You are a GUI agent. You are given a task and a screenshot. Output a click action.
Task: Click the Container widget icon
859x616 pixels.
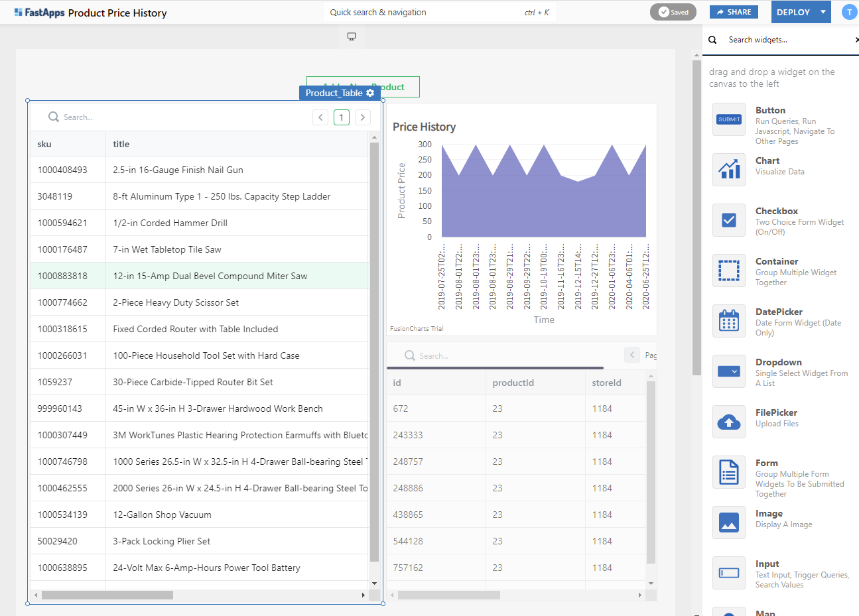(x=729, y=271)
